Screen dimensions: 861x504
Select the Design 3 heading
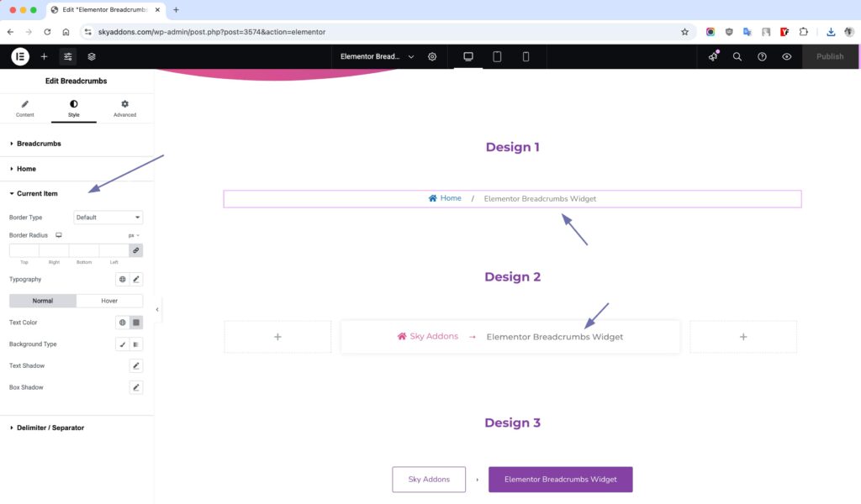(512, 423)
